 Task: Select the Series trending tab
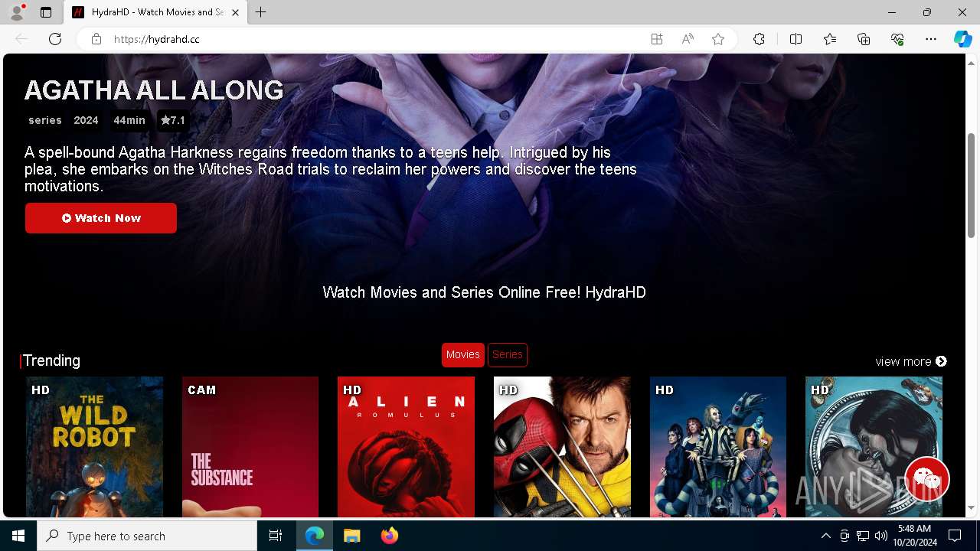click(508, 355)
